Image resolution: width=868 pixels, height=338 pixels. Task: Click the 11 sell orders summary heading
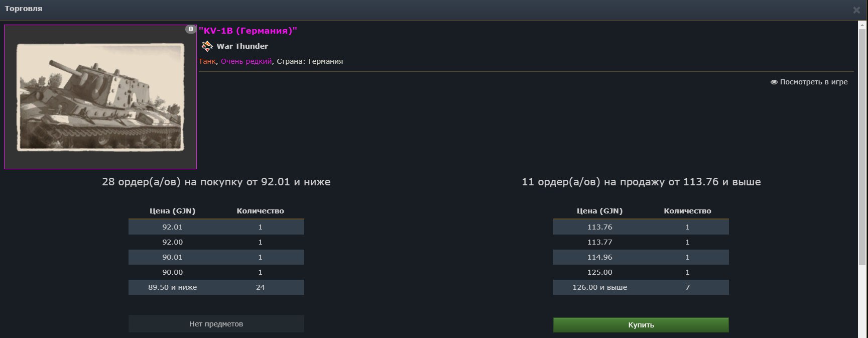coord(641,182)
